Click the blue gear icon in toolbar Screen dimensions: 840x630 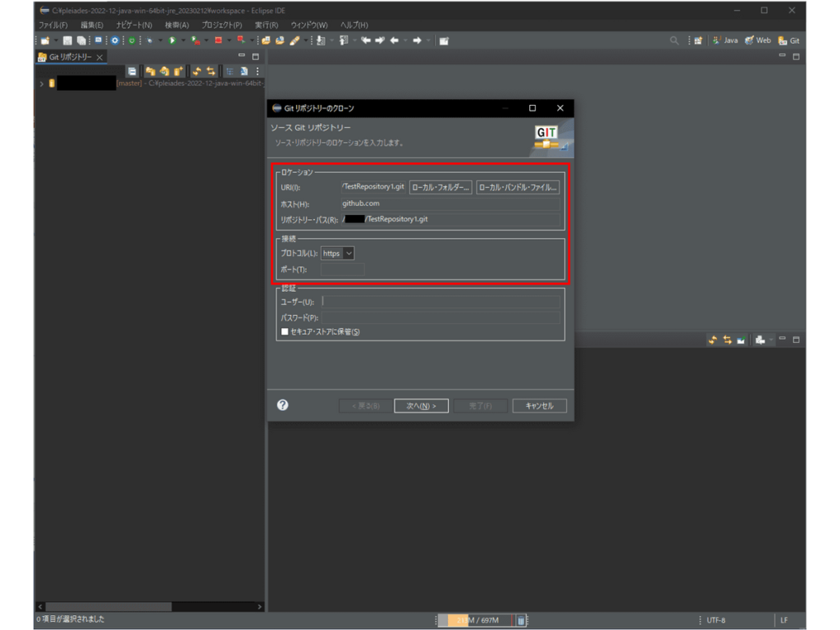click(115, 41)
